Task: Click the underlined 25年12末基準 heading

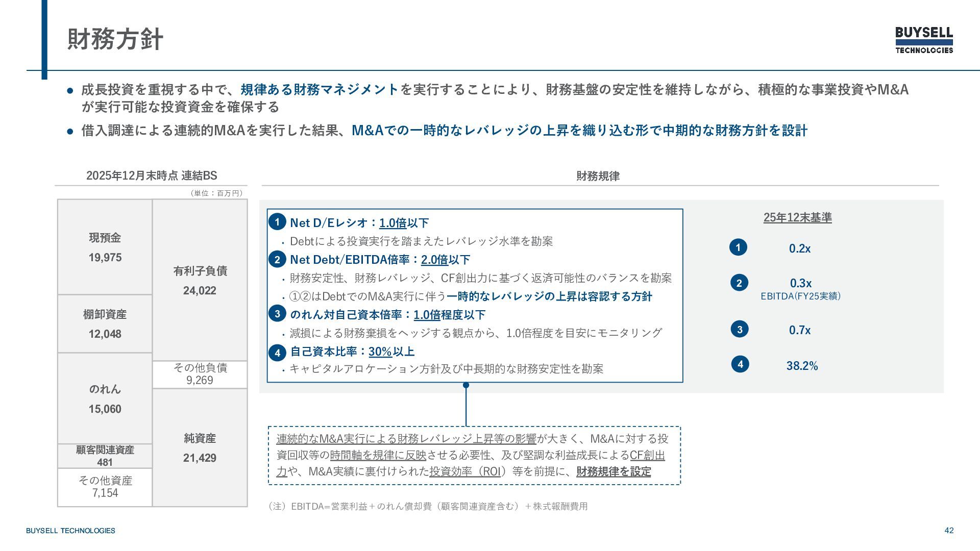Action: click(797, 217)
